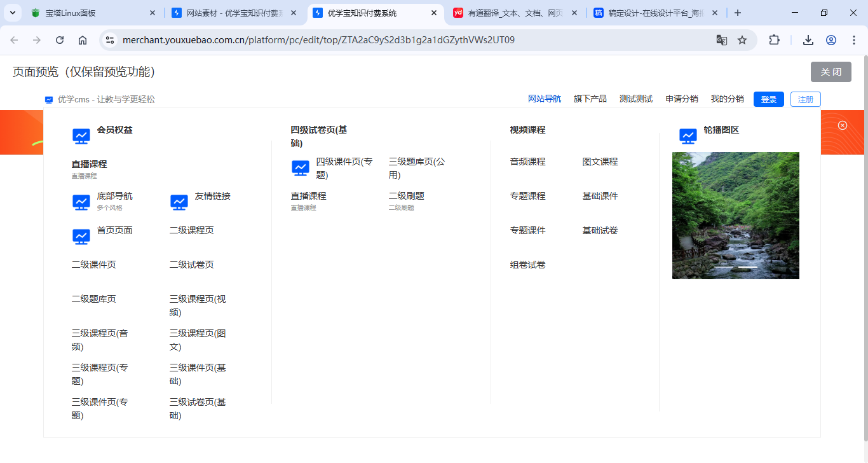Click the 友情链接 monitor icon
This screenshot has height=463, width=868.
pos(179,202)
